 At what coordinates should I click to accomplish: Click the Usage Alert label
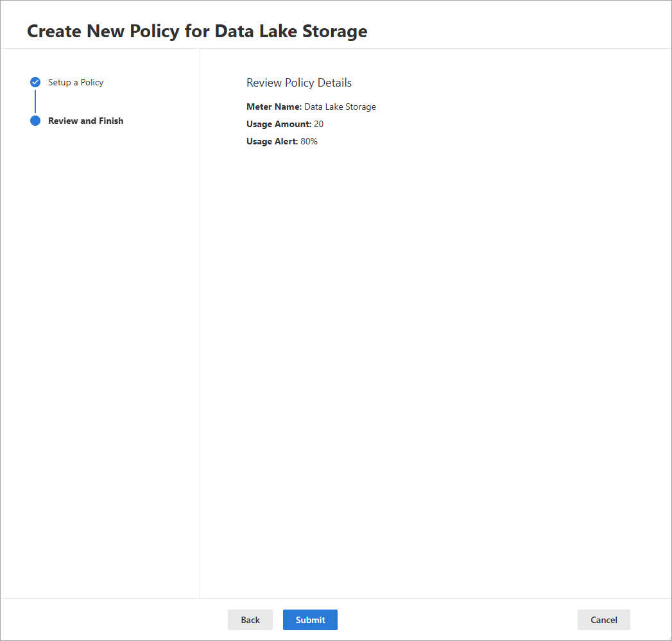click(272, 141)
